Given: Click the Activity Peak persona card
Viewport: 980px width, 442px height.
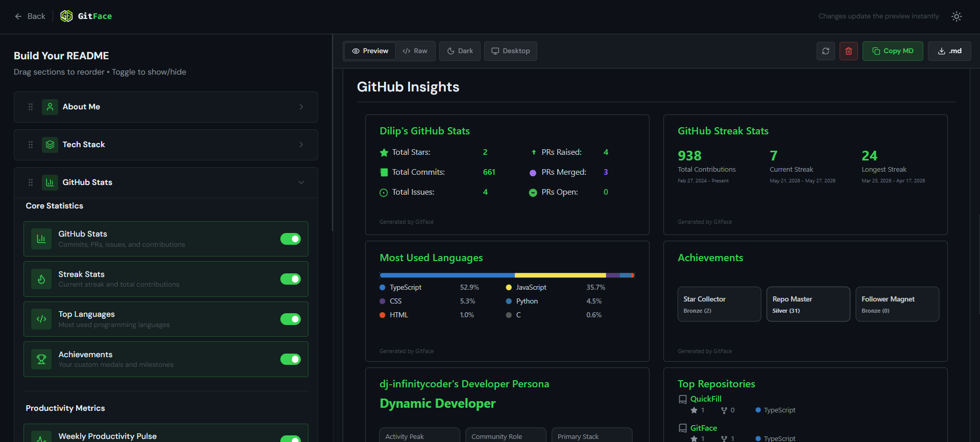Looking at the screenshot, I should [x=420, y=435].
